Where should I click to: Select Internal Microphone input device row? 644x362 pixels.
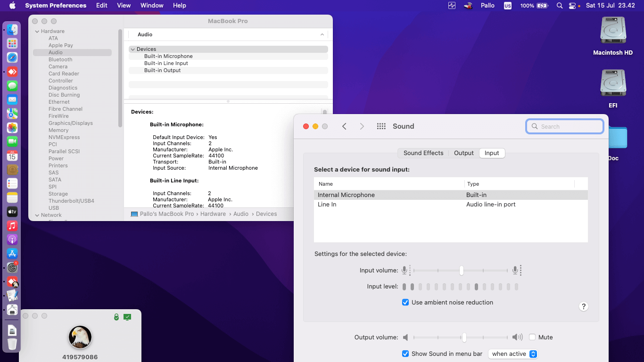451,195
